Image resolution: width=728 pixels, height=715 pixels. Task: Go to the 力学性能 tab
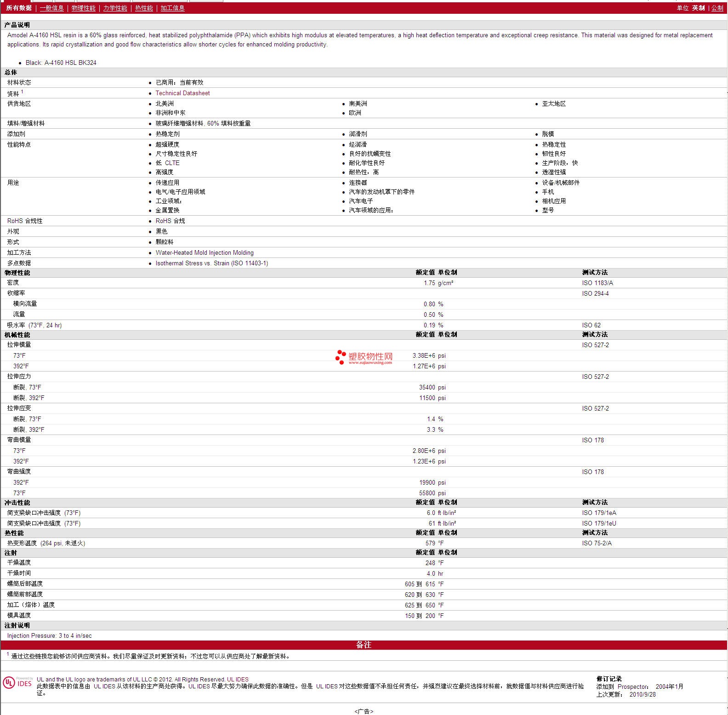[x=115, y=8]
